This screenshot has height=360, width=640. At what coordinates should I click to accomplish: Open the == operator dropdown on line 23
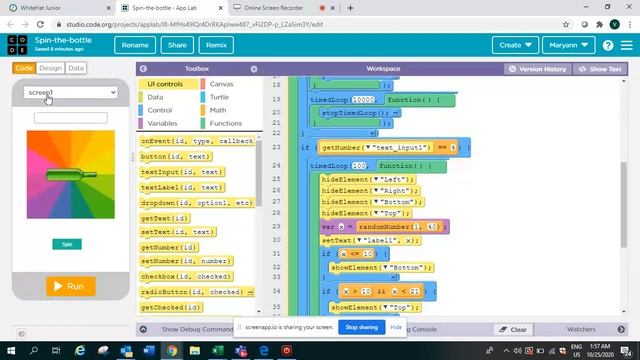tap(442, 147)
